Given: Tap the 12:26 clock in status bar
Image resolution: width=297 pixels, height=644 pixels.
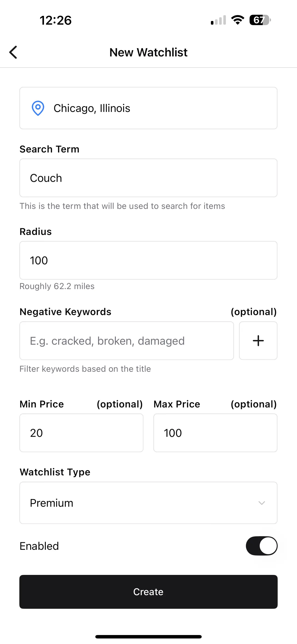Looking at the screenshot, I should (x=55, y=20).
